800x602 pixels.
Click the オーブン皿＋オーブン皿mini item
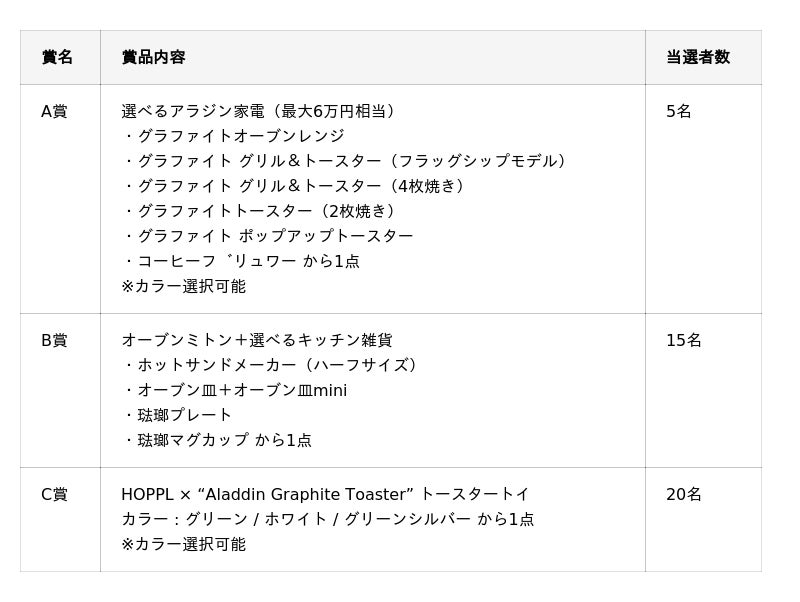pos(236,390)
